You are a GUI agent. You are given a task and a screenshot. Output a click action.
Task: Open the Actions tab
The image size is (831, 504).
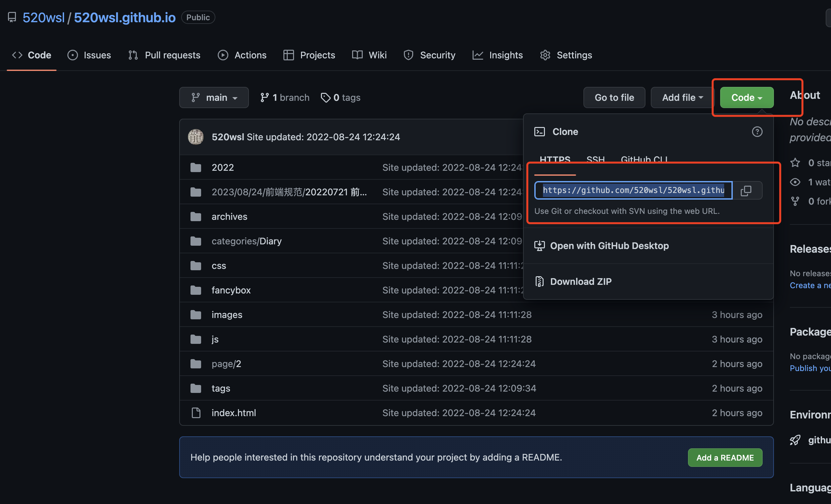pos(242,55)
